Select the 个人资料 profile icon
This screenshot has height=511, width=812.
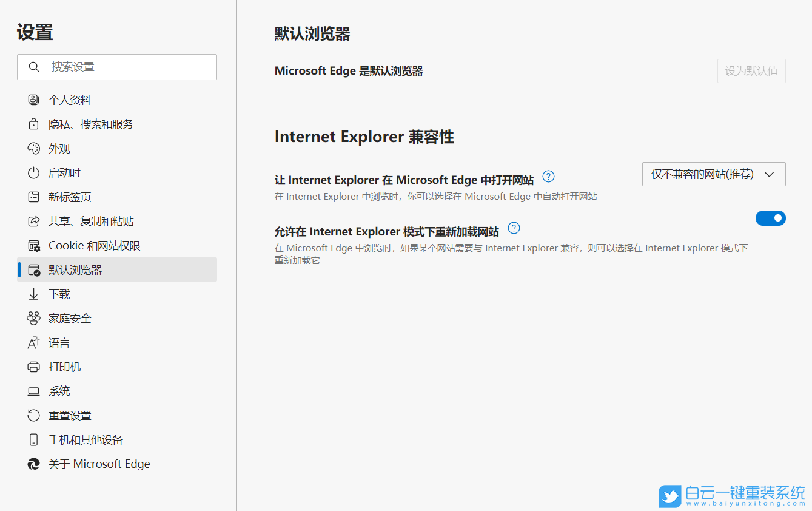point(33,100)
